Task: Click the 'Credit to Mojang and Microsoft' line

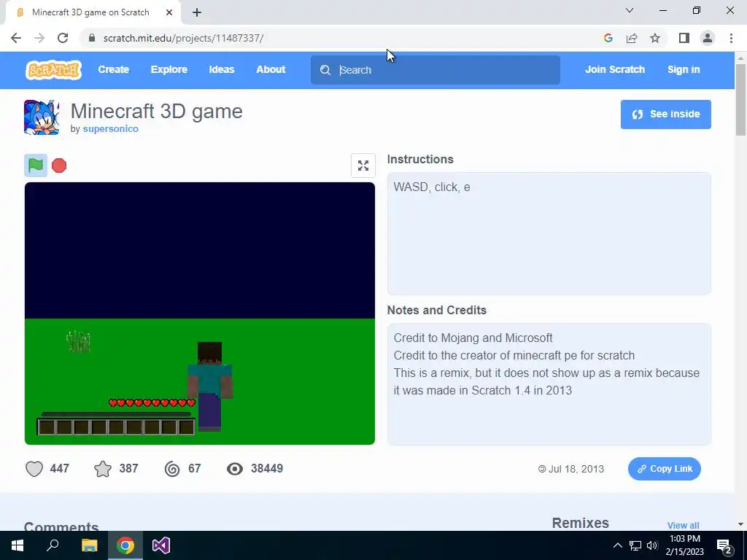Action: [x=473, y=338]
